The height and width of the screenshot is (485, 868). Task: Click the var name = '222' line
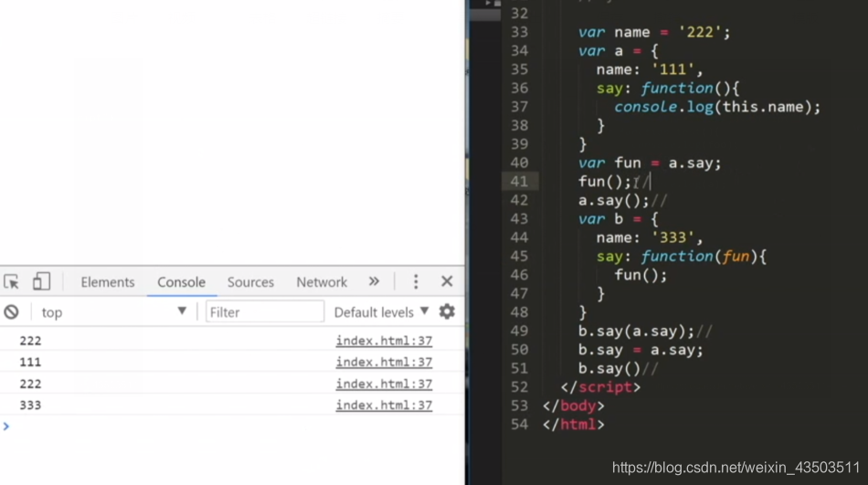tap(654, 32)
